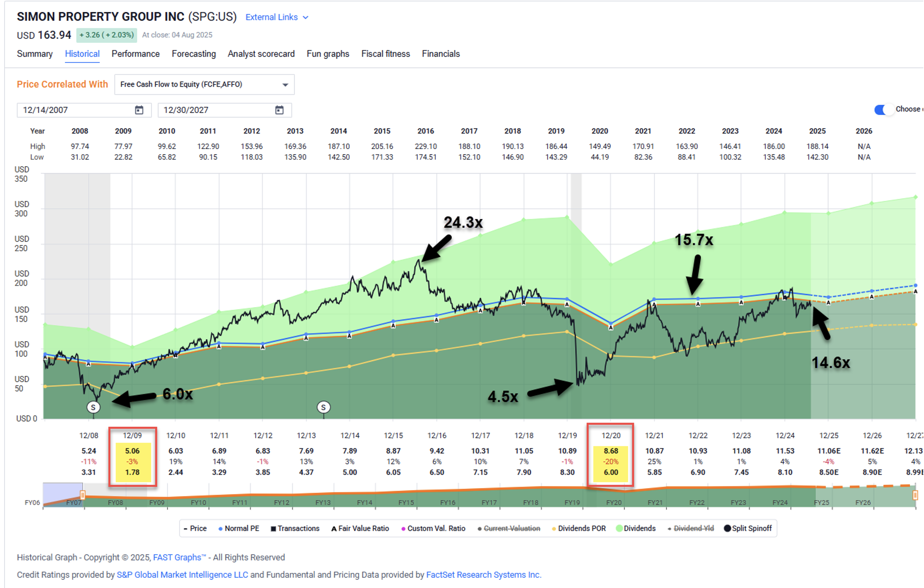Screen dimensions: 924x588
Task: Click the right range slider handle after FY26
Action: tap(915, 495)
